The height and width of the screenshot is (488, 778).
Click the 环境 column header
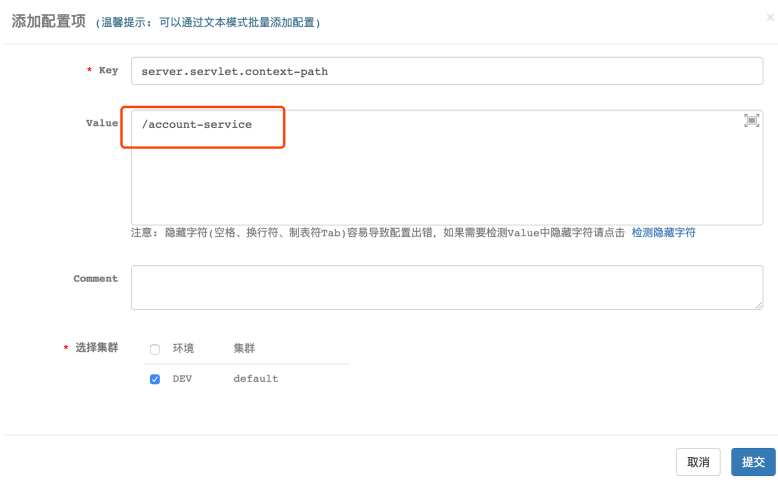(x=183, y=349)
